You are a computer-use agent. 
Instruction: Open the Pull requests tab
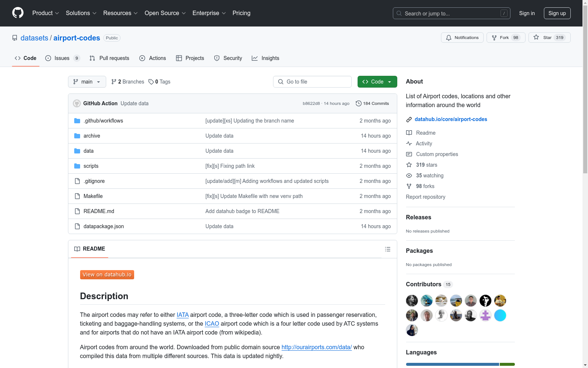tap(110, 58)
